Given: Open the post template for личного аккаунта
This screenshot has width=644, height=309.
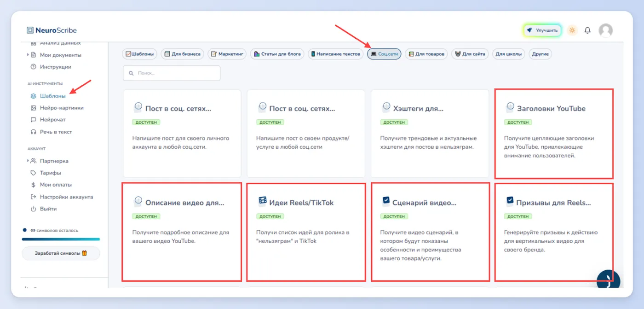Looking at the screenshot, I should point(182,134).
